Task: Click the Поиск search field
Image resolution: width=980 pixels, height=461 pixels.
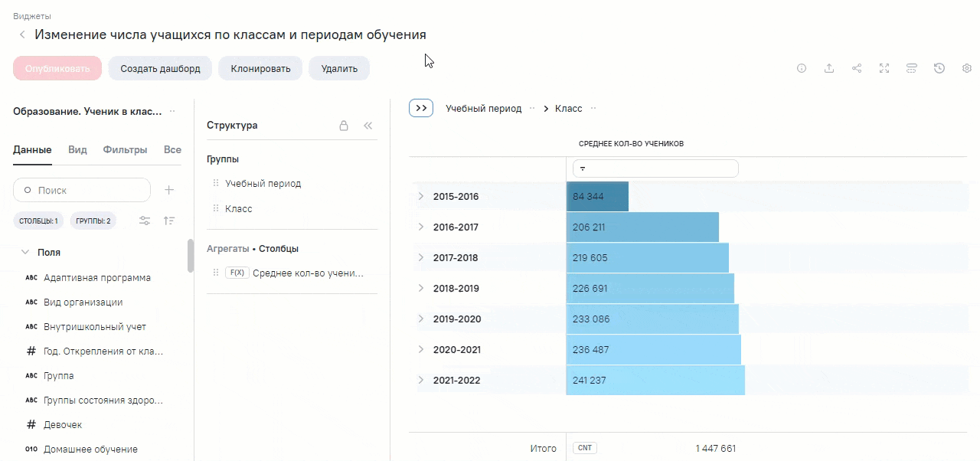Action: coord(83,190)
